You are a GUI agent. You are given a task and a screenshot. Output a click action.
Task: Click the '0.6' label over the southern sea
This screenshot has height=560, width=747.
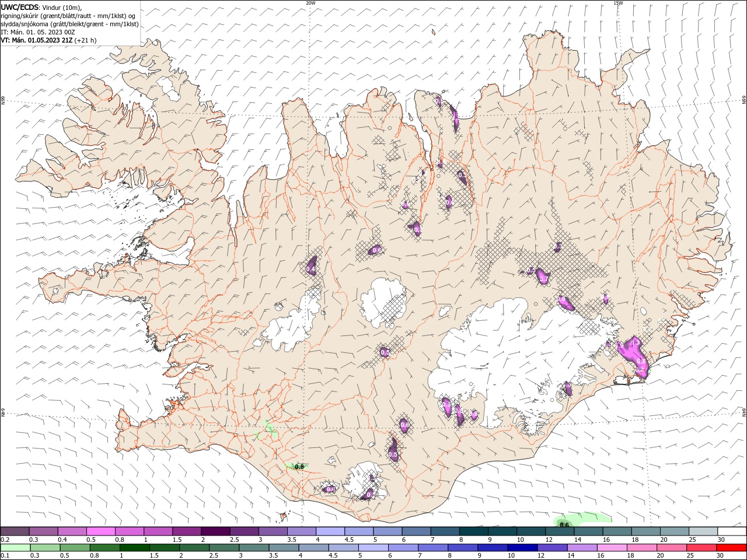[x=564, y=525]
